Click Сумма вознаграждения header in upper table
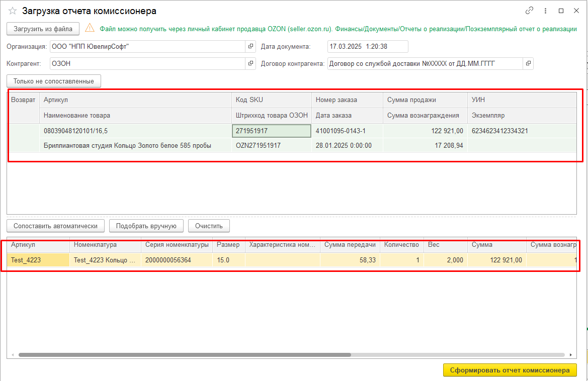Image resolution: width=588 pixels, height=381 pixels. point(425,116)
